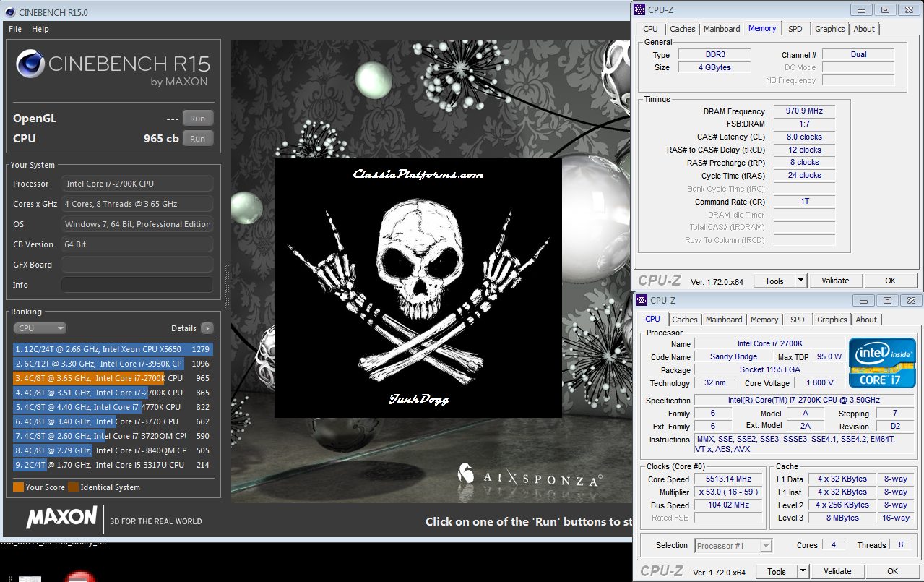Click the skull ClassicPlatforms image
The image size is (924, 582).
pos(418,288)
